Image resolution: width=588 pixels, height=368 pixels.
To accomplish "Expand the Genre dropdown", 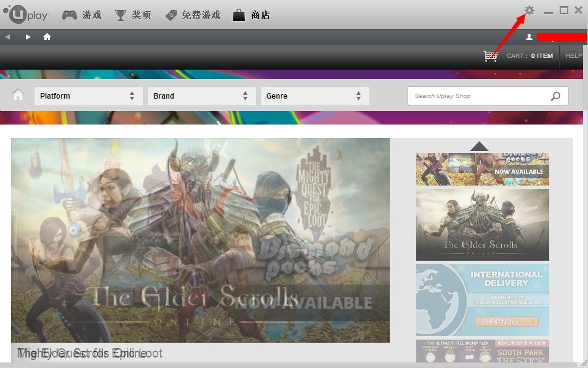I will [315, 96].
